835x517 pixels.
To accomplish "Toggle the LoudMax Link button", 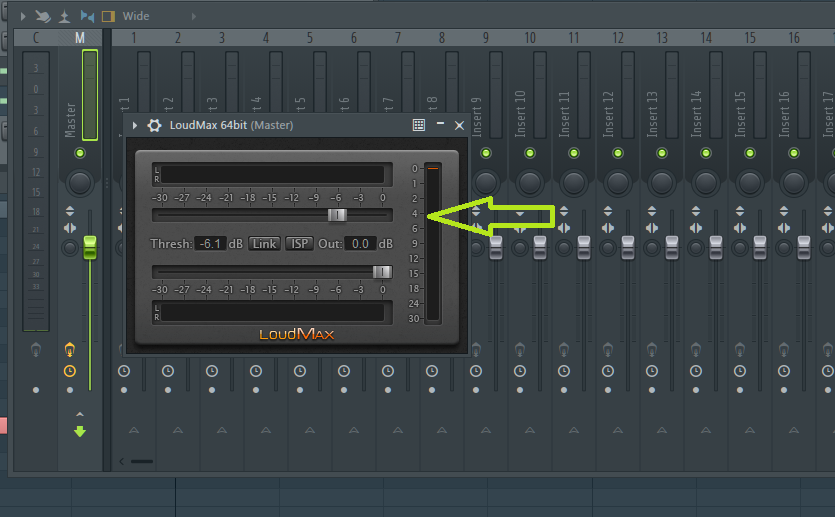I will pos(264,244).
